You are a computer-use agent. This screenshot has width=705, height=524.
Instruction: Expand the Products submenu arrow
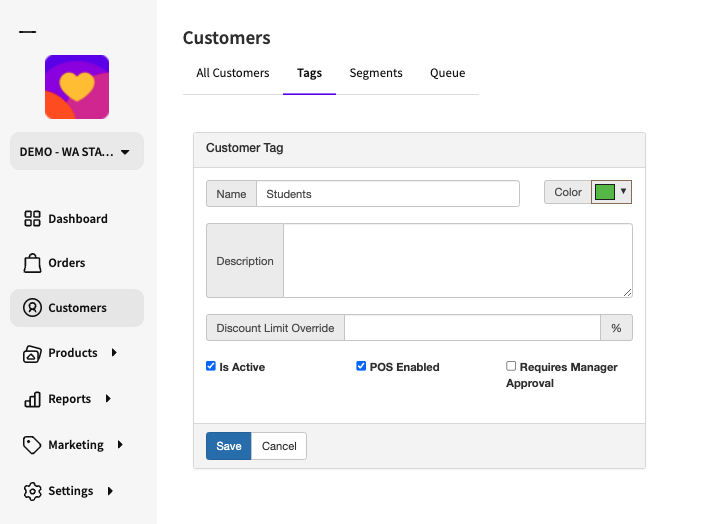pos(114,353)
